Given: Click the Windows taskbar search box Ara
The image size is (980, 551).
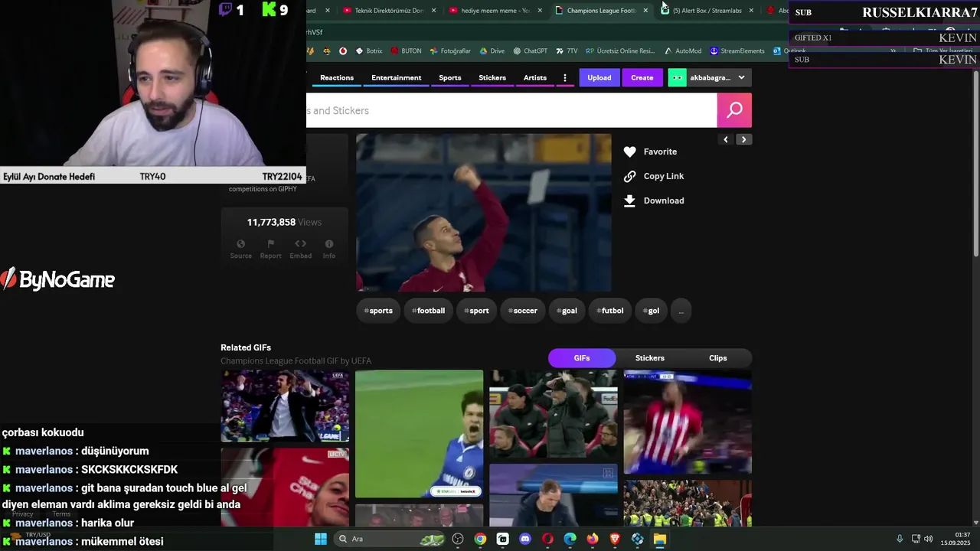Looking at the screenshot, I should pyautogui.click(x=391, y=539).
